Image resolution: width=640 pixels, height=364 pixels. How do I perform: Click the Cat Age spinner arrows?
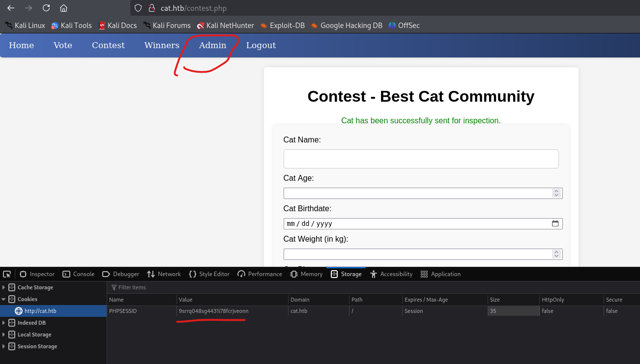(x=556, y=193)
